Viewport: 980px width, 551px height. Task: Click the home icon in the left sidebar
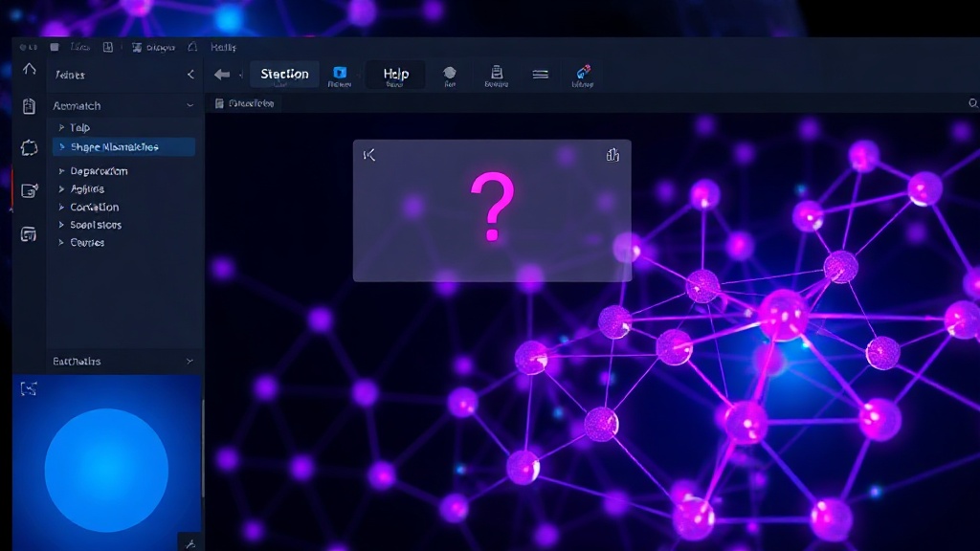pyautogui.click(x=29, y=69)
